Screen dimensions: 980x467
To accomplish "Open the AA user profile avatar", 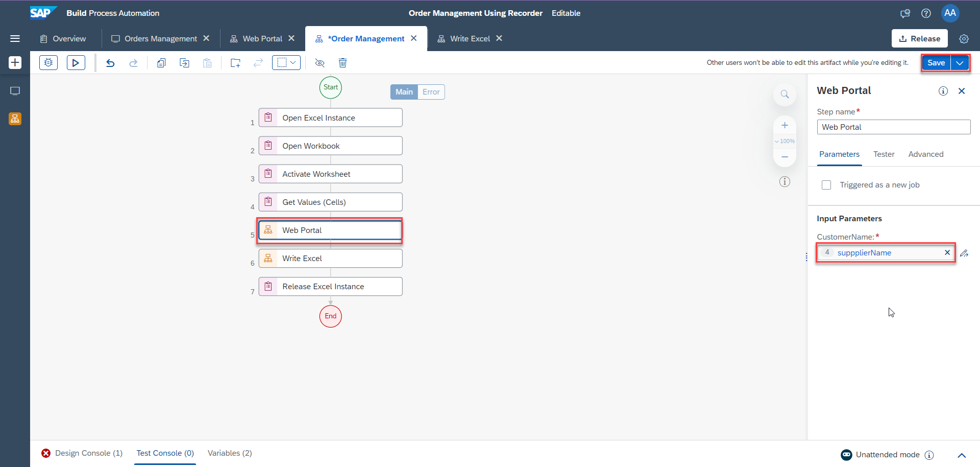I will [x=950, y=13].
